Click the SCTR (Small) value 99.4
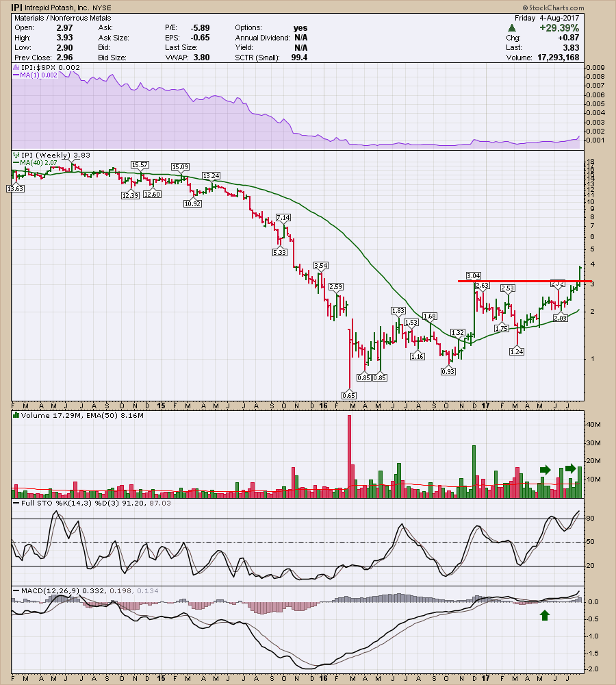The image size is (616, 685). pyautogui.click(x=299, y=58)
